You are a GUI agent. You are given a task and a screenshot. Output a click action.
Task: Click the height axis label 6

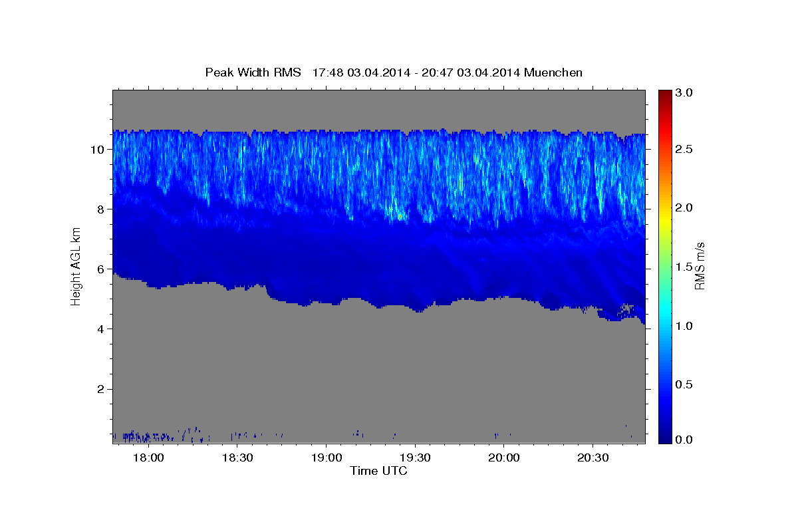102,269
